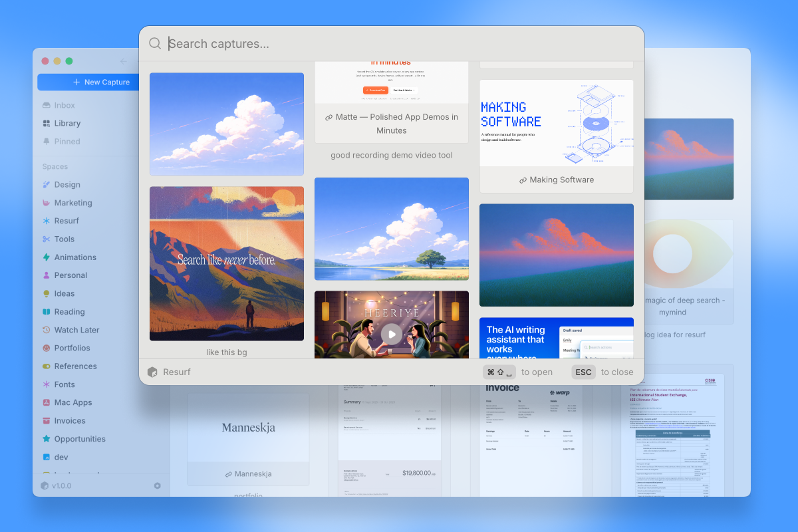Click the back arrow in the title bar
Viewport: 798px width, 532px height.
(x=123, y=61)
